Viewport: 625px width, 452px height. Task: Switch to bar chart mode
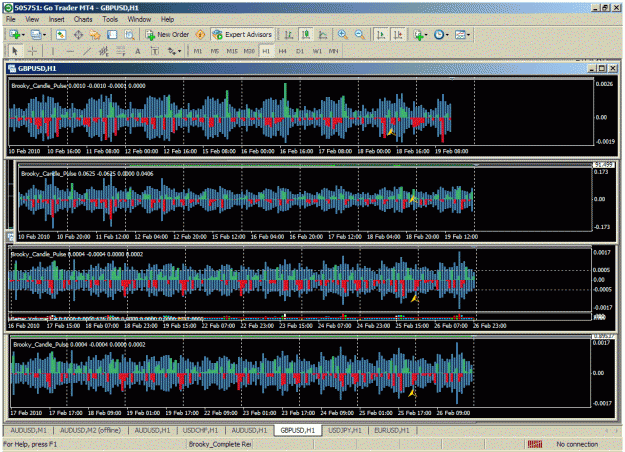[x=289, y=35]
